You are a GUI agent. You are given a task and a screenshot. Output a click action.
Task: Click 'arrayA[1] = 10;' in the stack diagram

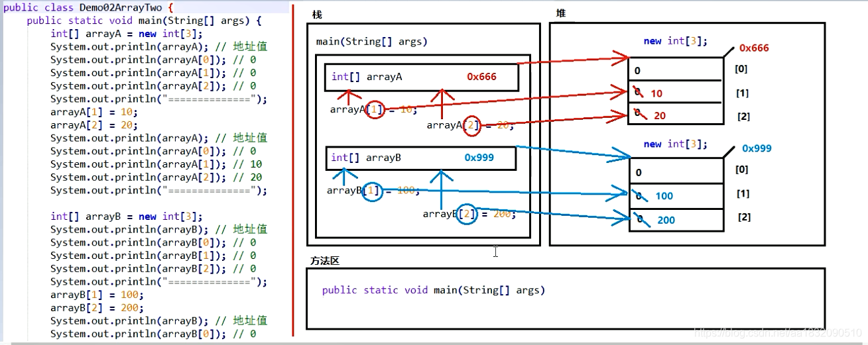[373, 110]
